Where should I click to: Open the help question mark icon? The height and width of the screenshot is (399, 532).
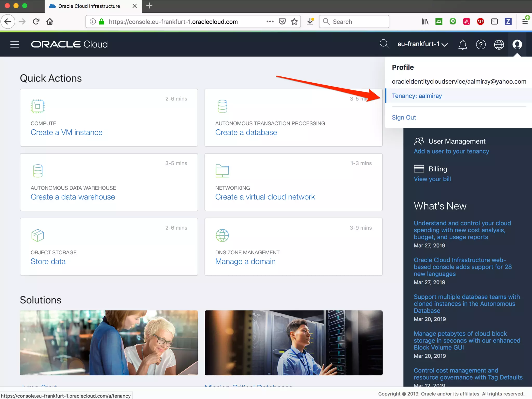point(481,44)
